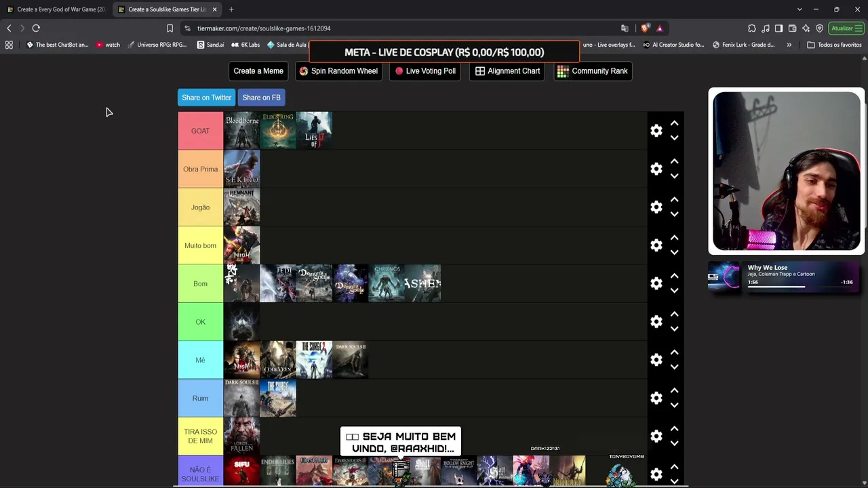Viewport: 868px width, 488px height.
Task: Open settings gear for Obra Prima tier
Action: 656,169
